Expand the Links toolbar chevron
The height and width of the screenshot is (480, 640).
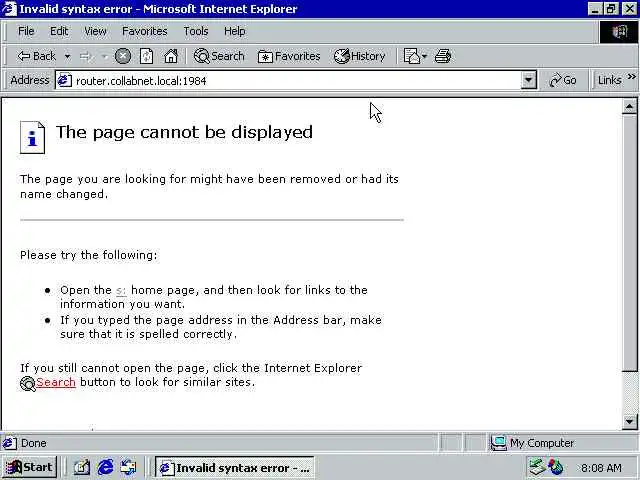point(632,76)
